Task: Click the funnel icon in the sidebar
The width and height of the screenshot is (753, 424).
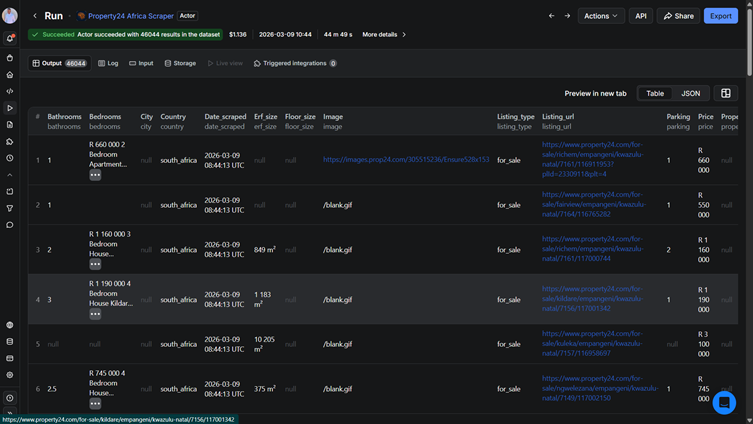Action: pyautogui.click(x=10, y=208)
